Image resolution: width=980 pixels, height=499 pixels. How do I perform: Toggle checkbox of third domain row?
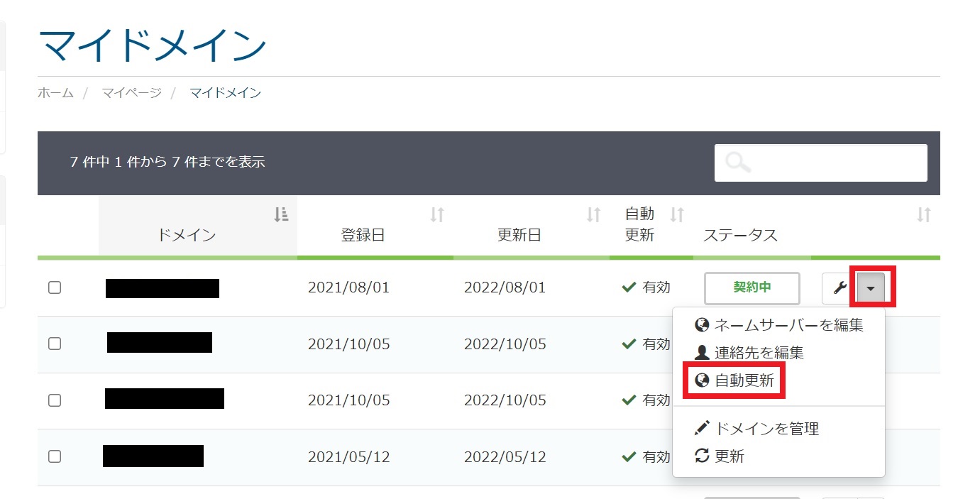click(x=55, y=400)
